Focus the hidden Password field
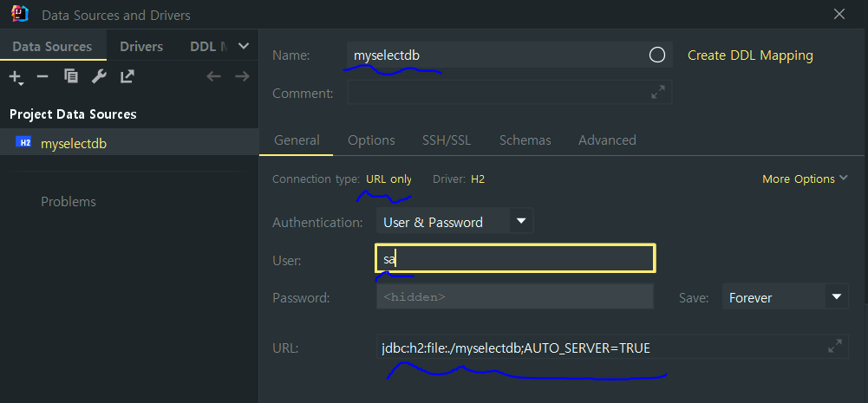 [x=515, y=296]
